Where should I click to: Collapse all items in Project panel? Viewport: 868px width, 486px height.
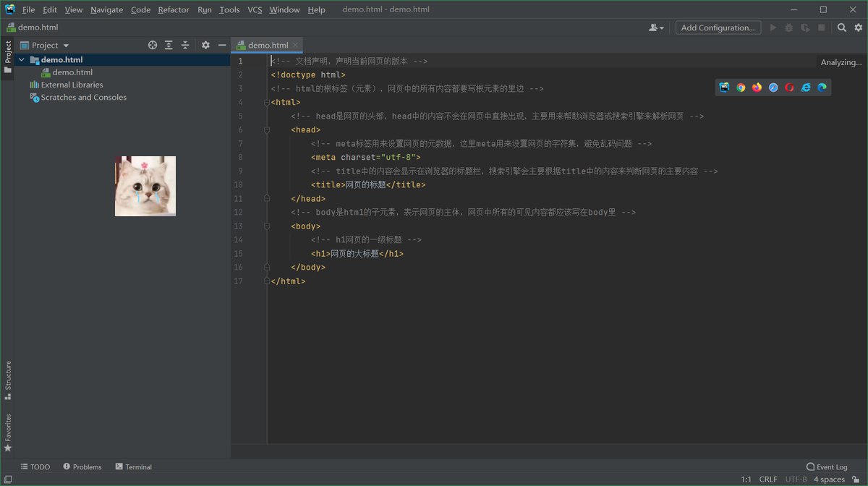tap(185, 45)
